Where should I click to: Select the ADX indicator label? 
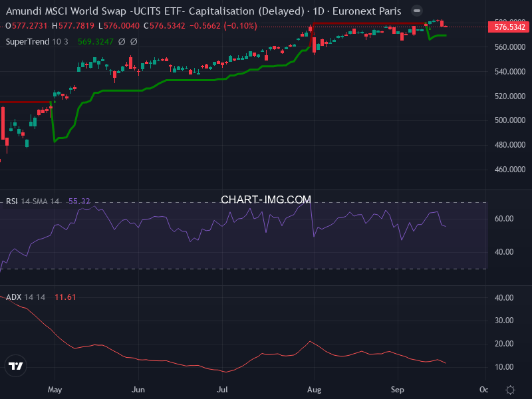(x=13, y=297)
